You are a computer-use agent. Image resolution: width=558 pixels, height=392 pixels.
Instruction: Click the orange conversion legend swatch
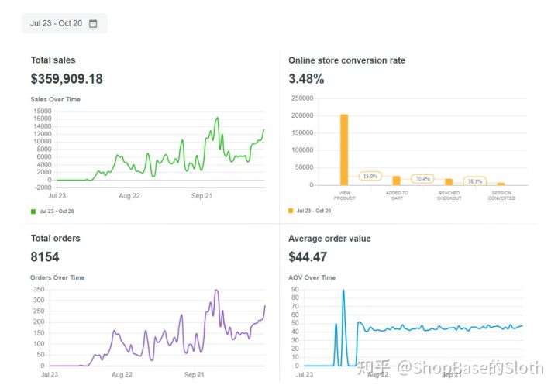291,211
